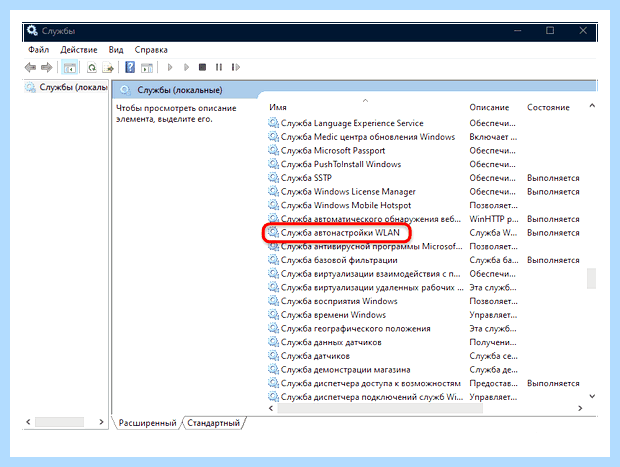Open the Справка menu
Image resolution: width=620 pixels, height=467 pixels.
[x=151, y=50]
